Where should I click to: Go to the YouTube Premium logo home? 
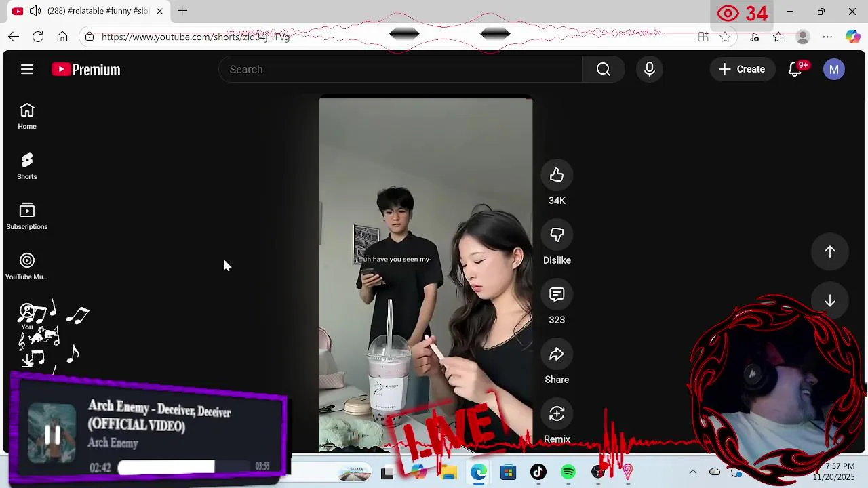(86, 69)
